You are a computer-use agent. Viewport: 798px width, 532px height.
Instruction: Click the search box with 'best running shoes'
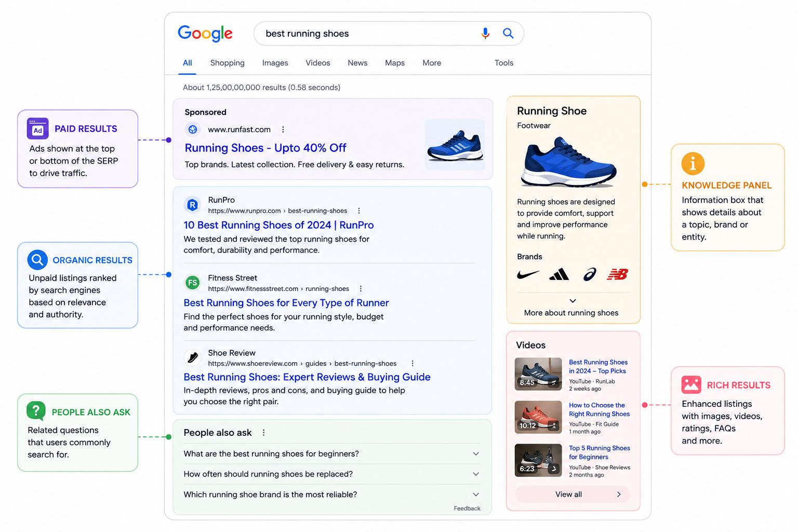pyautogui.click(x=389, y=34)
